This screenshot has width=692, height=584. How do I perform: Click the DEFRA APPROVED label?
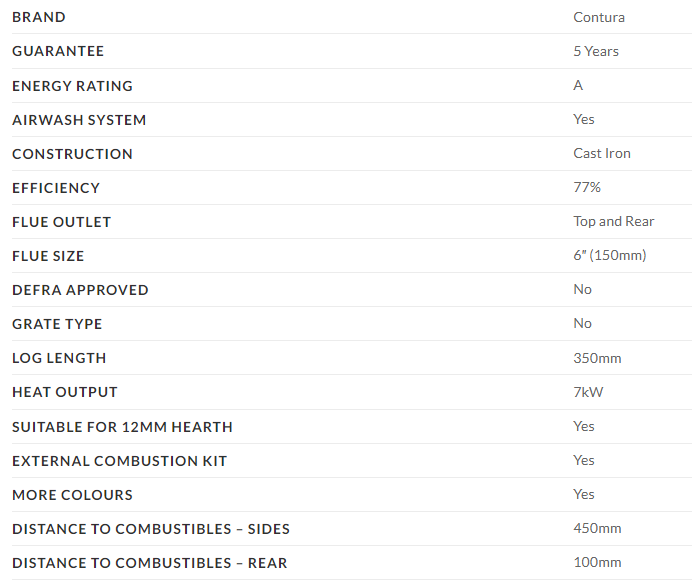80,290
